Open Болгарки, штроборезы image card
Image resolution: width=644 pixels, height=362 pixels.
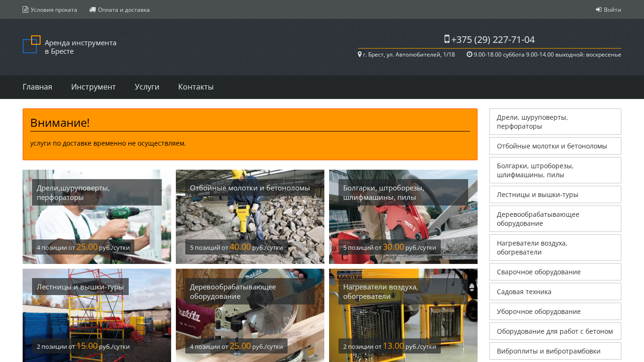[x=403, y=217]
